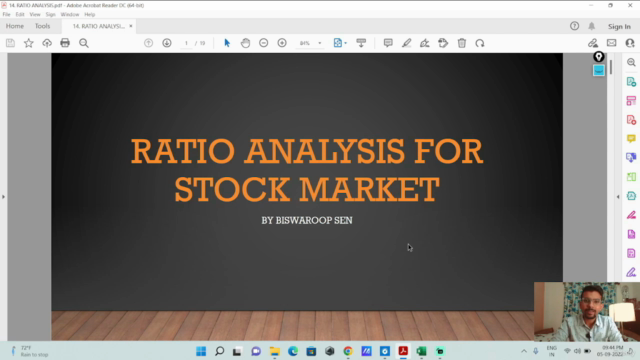Open the Find text magnifier icon
This screenshot has width=640, height=360.
tap(84, 43)
